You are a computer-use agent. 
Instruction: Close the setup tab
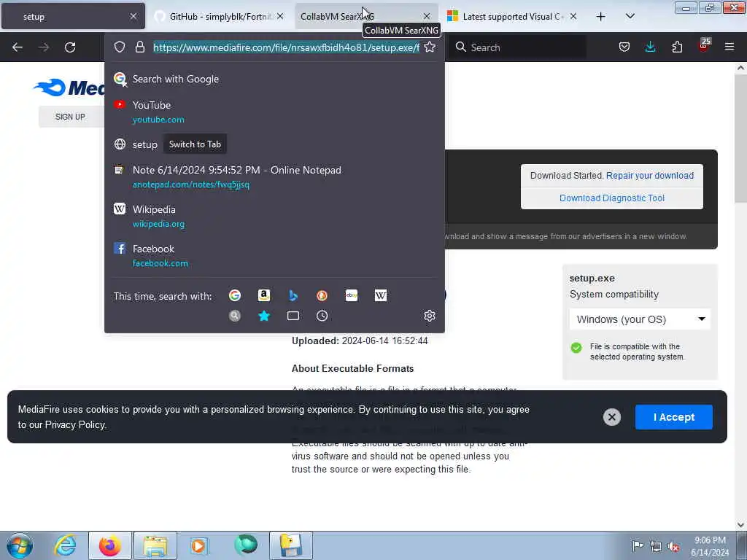(133, 16)
